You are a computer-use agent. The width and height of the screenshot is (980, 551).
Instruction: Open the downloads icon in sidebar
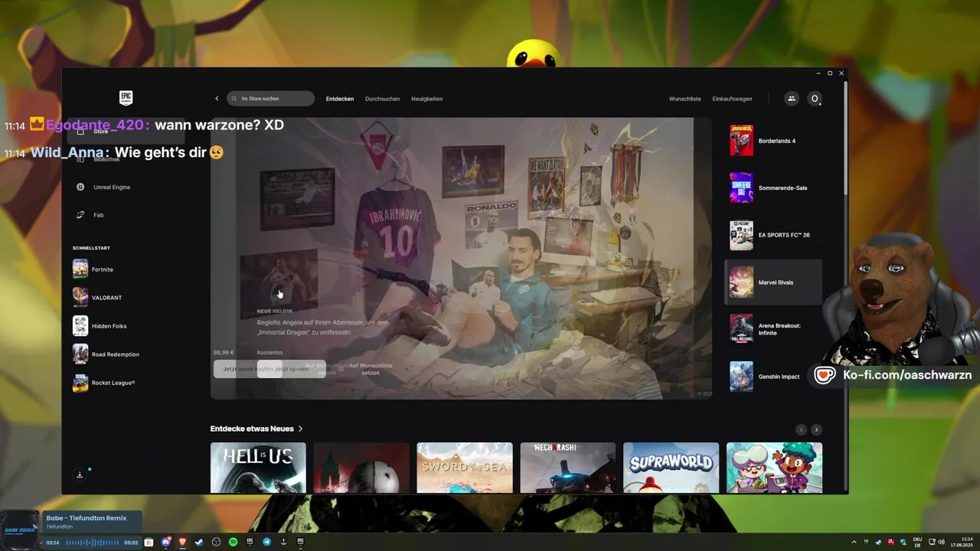pyautogui.click(x=80, y=475)
